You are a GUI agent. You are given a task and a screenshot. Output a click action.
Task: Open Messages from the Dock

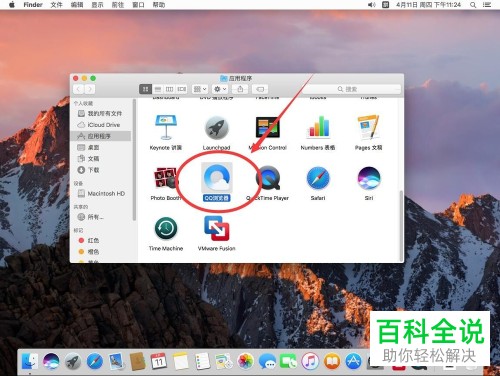267,361
